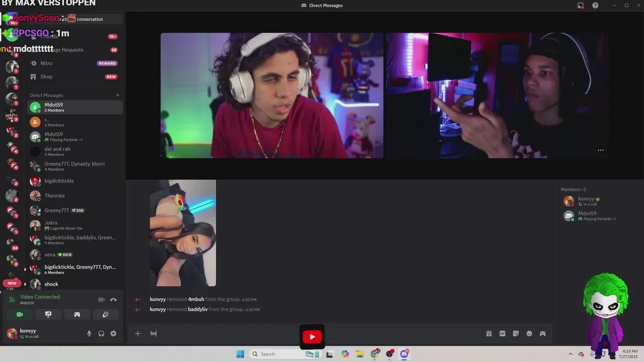Open the sticker picker
Image resolution: width=644 pixels, height=362 pixels.
pos(516,333)
